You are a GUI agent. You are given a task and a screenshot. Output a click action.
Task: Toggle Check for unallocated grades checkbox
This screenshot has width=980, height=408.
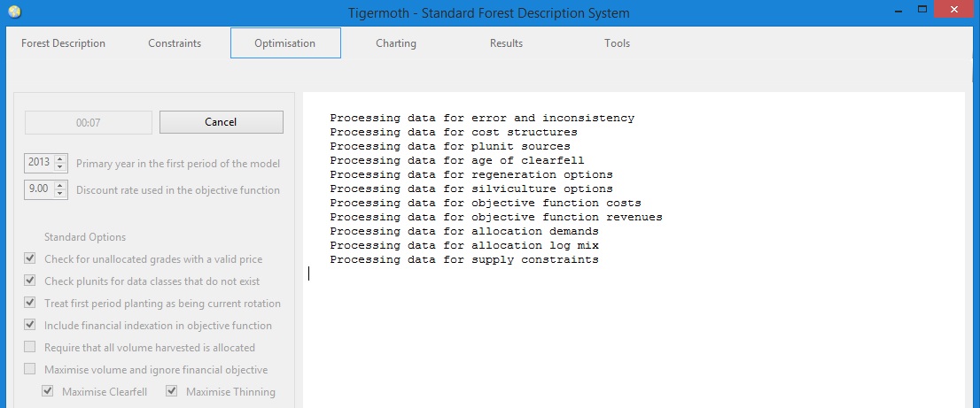[30, 258]
